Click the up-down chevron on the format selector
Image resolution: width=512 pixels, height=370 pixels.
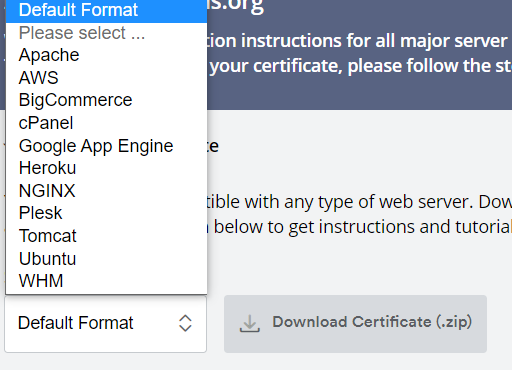point(185,323)
